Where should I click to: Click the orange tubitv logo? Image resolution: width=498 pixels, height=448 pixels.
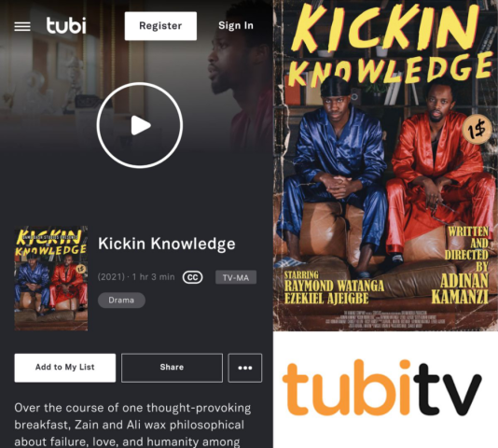[382, 387]
